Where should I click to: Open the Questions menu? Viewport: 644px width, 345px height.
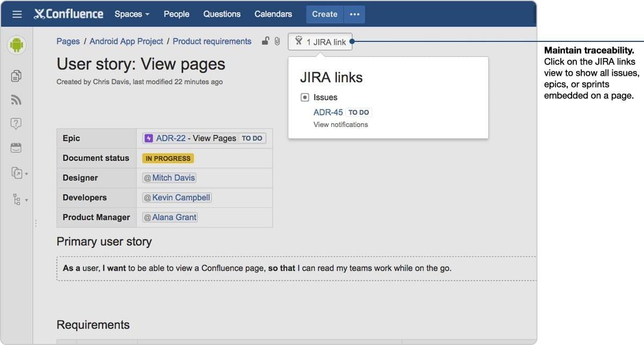point(222,14)
